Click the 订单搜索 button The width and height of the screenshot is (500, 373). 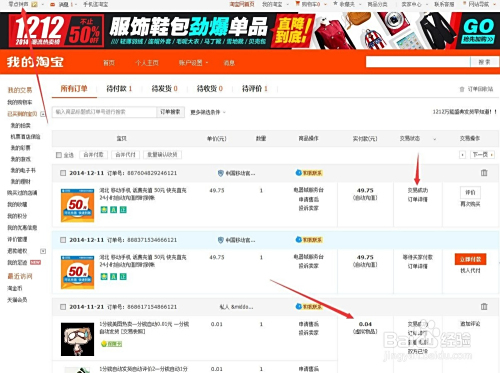(x=170, y=112)
